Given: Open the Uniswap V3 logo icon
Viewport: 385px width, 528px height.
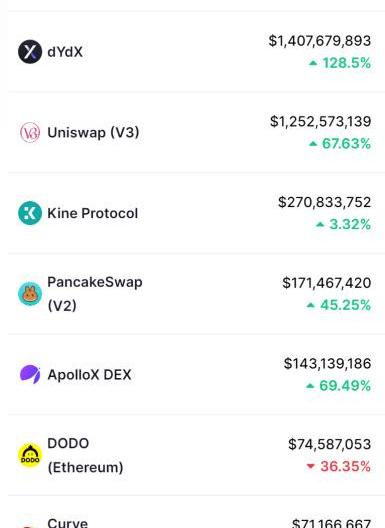Looking at the screenshot, I should click(30, 132).
